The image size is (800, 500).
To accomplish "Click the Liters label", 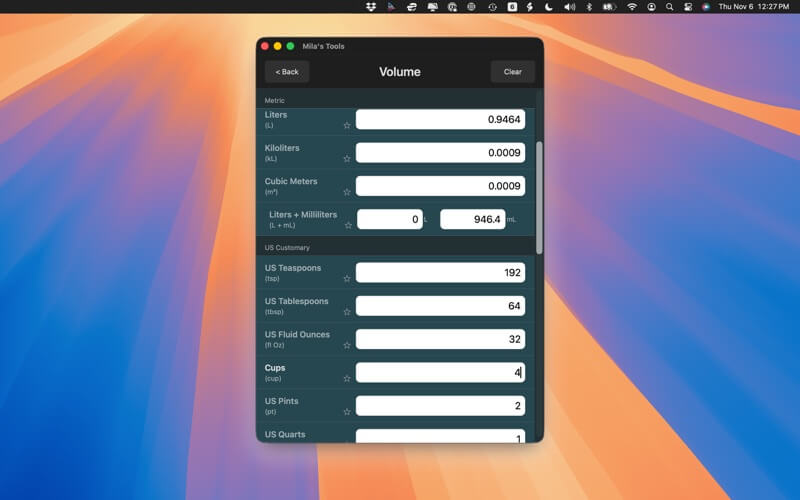I will [276, 115].
